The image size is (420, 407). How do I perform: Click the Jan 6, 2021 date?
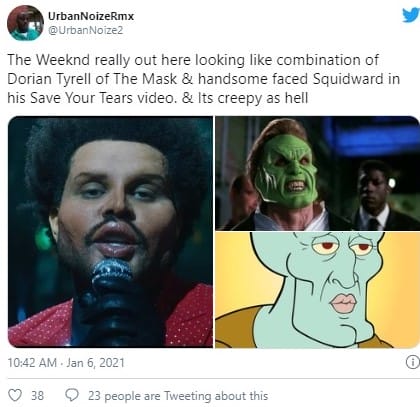(x=95, y=363)
